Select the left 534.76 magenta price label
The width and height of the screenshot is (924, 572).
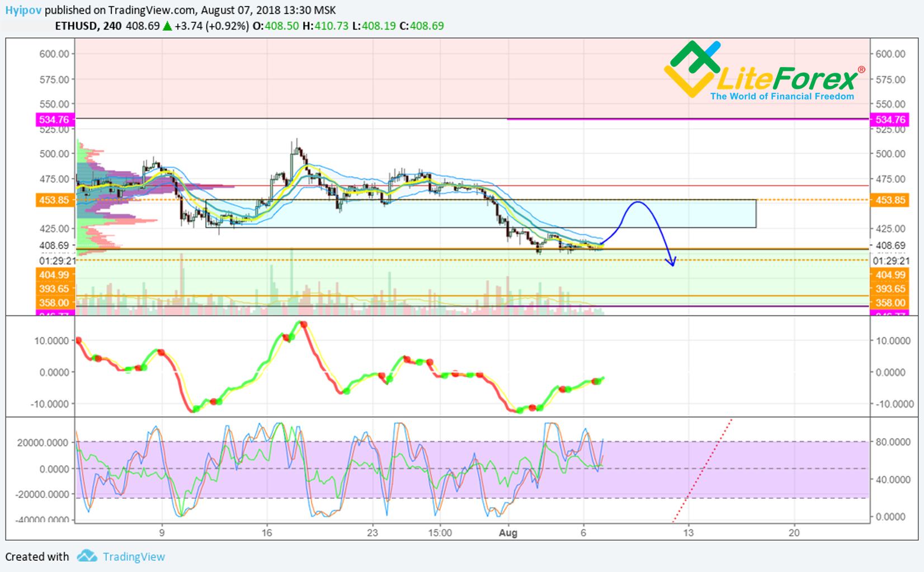point(54,120)
